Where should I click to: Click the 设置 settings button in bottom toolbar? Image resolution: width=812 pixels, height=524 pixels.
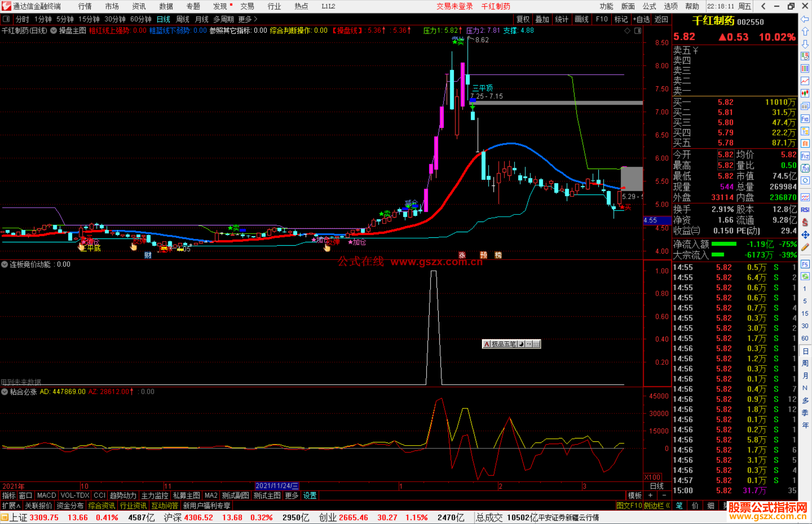pos(310,495)
